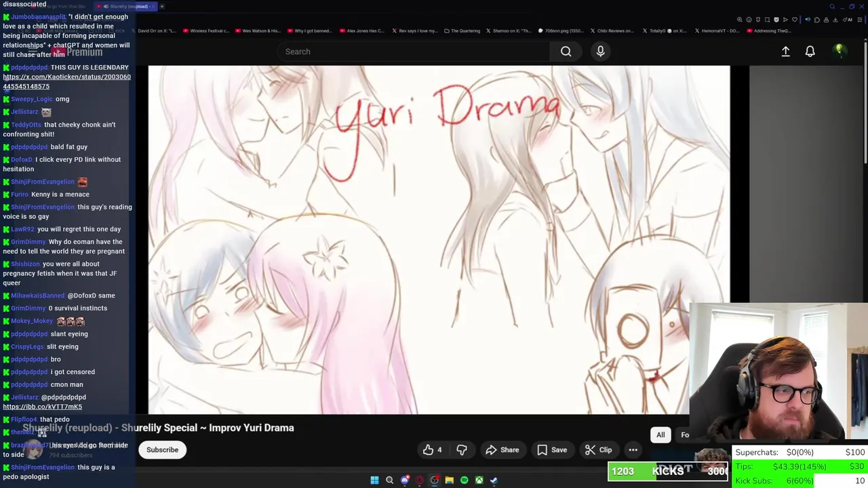Open Why I got banned bookmark
The height and width of the screenshot is (488, 868).
point(309,30)
